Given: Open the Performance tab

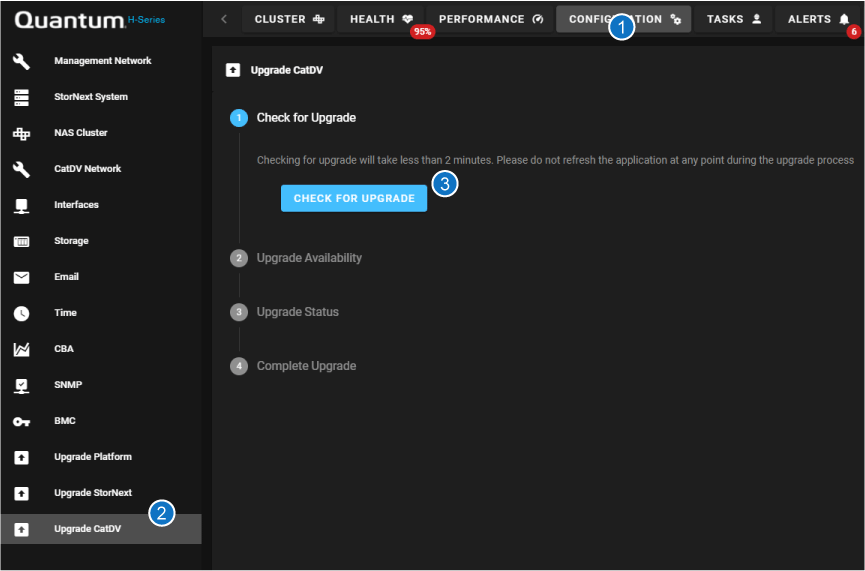Looking at the screenshot, I should click(490, 19).
